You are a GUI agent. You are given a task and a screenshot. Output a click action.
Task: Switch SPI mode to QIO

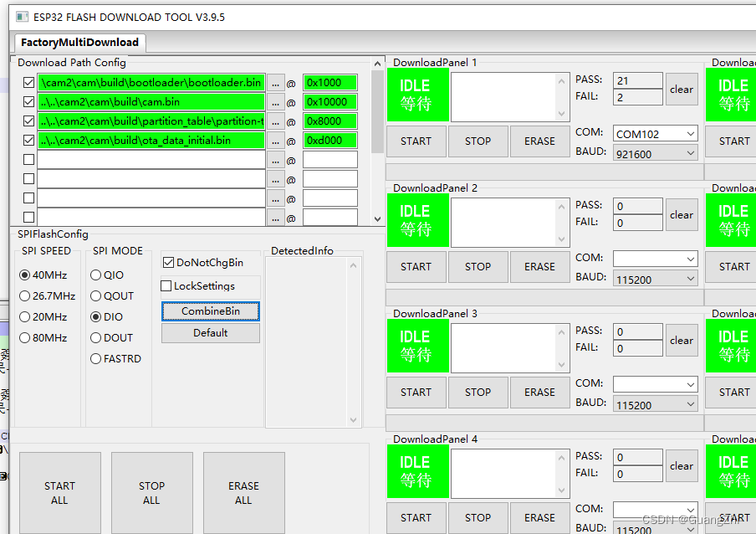pos(95,275)
